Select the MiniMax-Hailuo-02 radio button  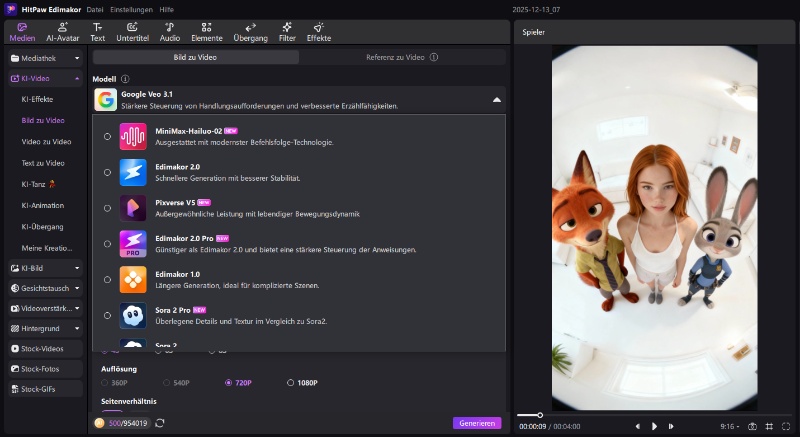click(x=107, y=137)
